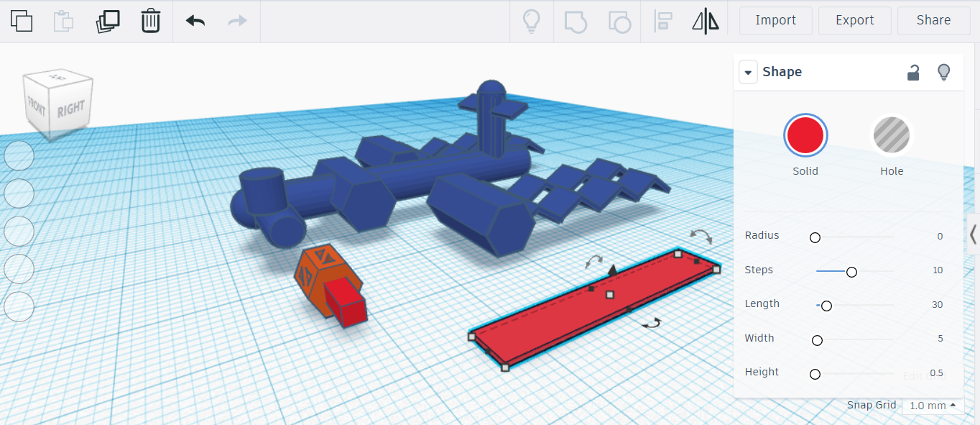Click the Share button

click(933, 21)
